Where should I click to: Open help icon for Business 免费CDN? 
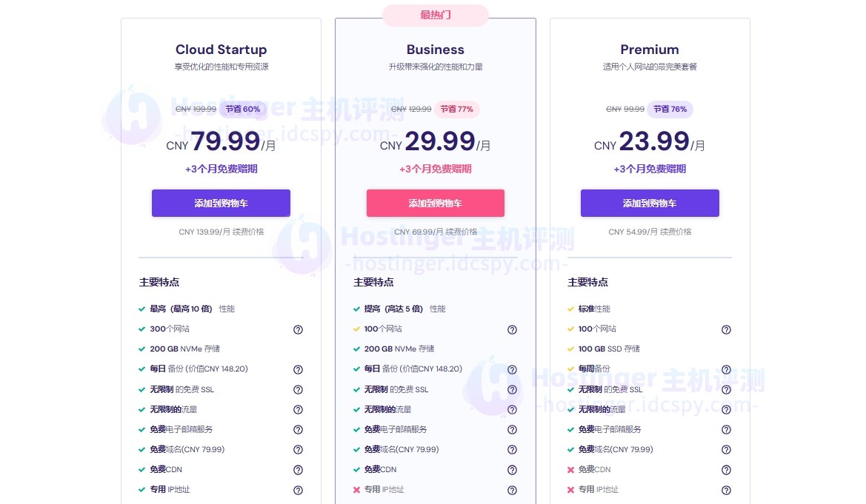tap(512, 470)
